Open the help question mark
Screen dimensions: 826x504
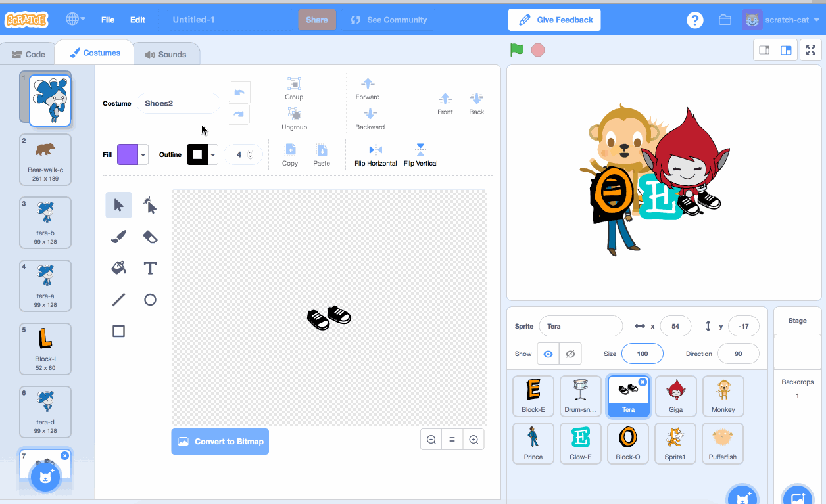coord(695,20)
